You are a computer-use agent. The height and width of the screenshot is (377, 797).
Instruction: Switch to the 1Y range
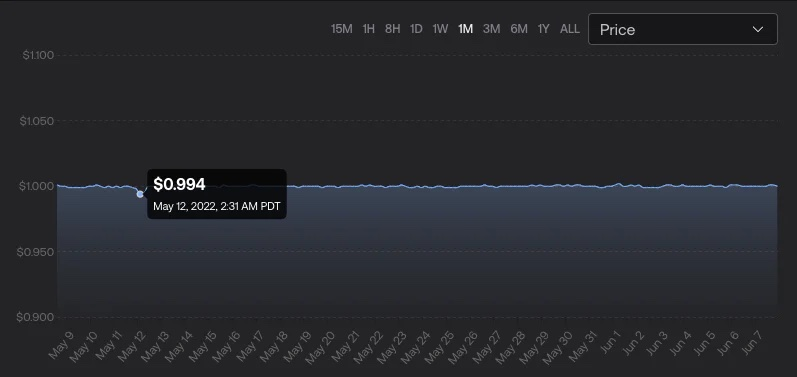(x=544, y=29)
